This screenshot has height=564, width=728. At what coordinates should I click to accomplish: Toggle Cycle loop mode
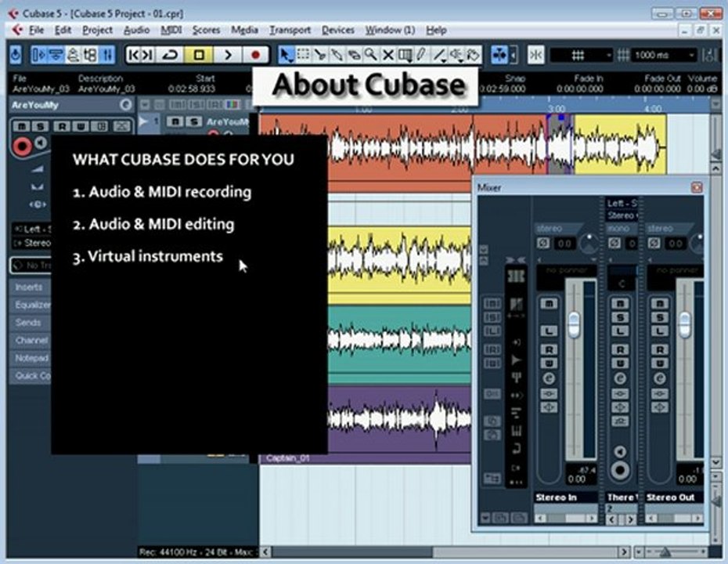169,56
